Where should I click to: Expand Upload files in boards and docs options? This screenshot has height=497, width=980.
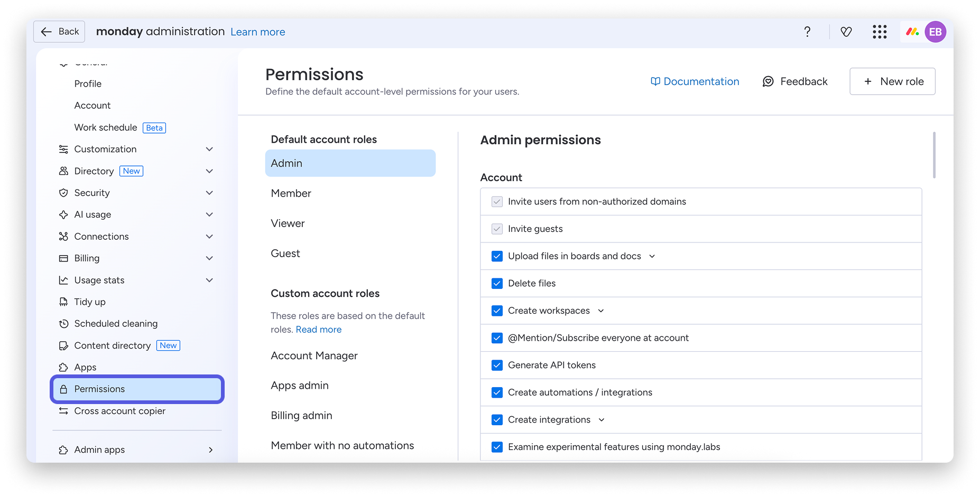click(652, 256)
